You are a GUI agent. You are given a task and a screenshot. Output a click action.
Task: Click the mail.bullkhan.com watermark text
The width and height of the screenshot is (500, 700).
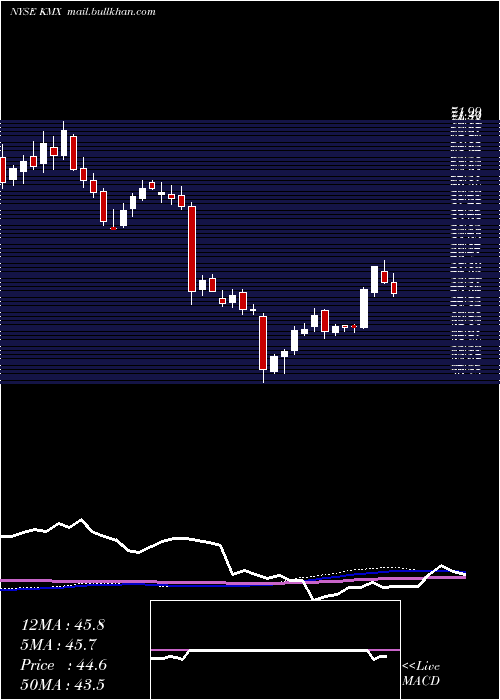pos(111,12)
